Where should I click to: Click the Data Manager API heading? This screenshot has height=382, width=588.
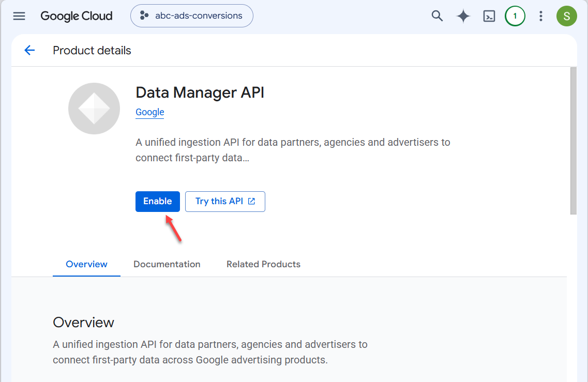[x=200, y=93]
